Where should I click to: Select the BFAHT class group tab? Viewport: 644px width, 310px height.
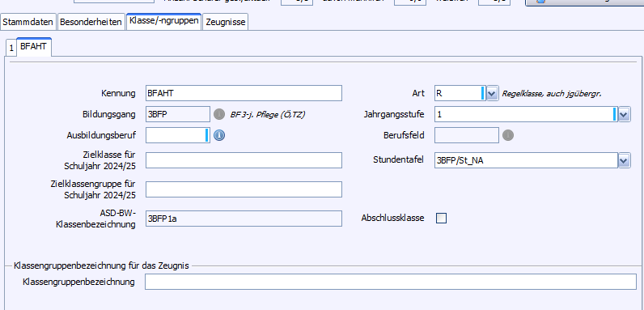(x=34, y=47)
